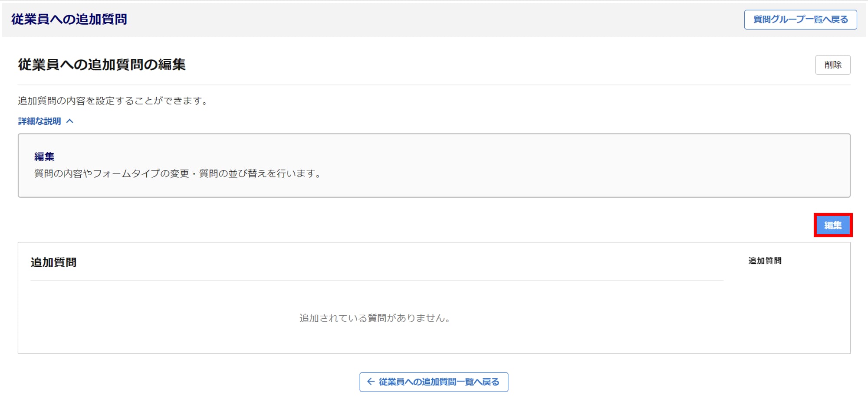Go back via 質問グループ一覧へ戻る
Image resolution: width=868 pixels, height=405 pixels.
(x=800, y=20)
